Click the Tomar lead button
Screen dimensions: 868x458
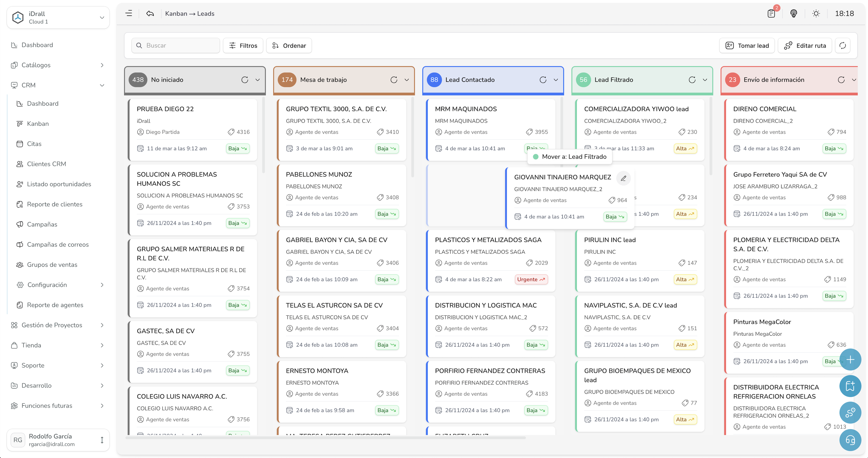[747, 45]
